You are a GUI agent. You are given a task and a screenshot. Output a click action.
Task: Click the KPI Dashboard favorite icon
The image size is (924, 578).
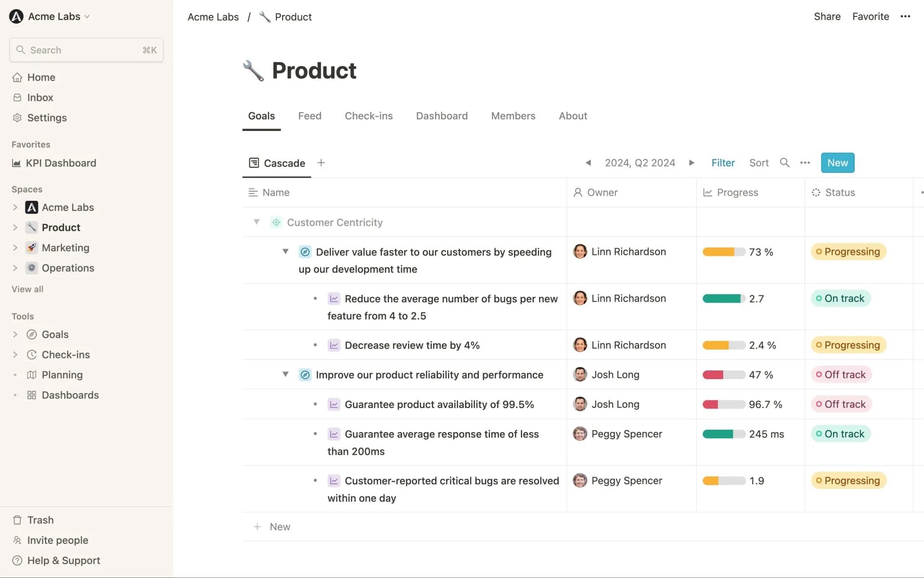coord(17,162)
